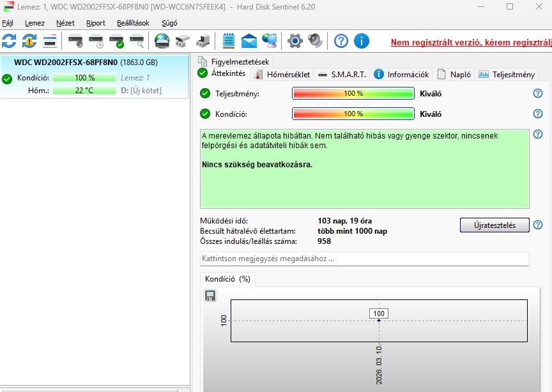The width and height of the screenshot is (552, 392).
Task: Select disk WDC WD2002FFSX-68PF8N0 in left panel
Action: pos(95,77)
